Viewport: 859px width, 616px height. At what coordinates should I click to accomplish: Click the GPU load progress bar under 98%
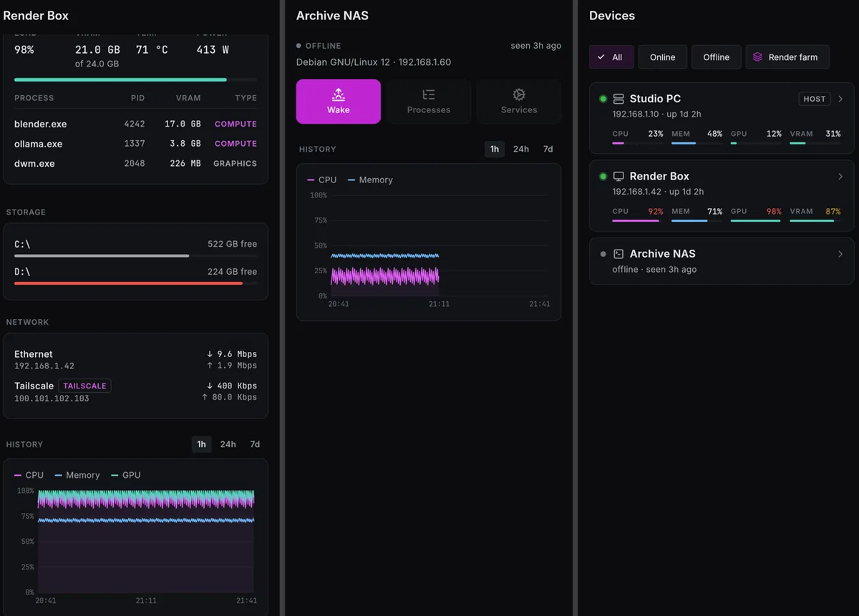[135, 79]
